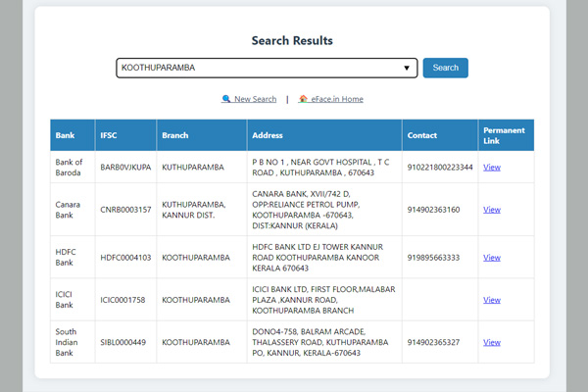The image size is (588, 392).
Task: Select IFSC code HDFC0004103
Action: [125, 258]
